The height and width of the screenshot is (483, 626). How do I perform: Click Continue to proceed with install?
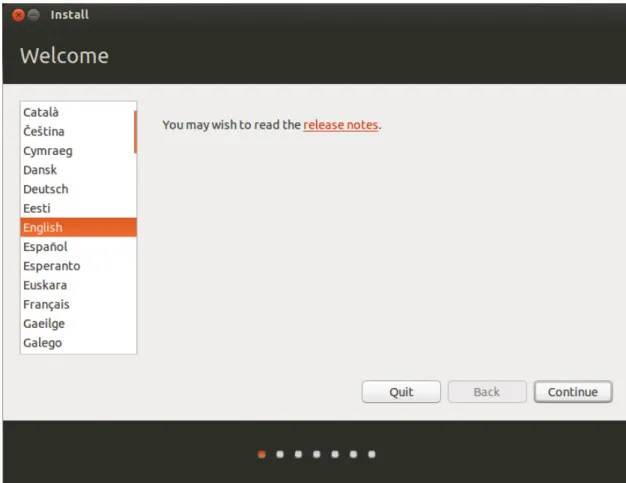pyautogui.click(x=573, y=392)
